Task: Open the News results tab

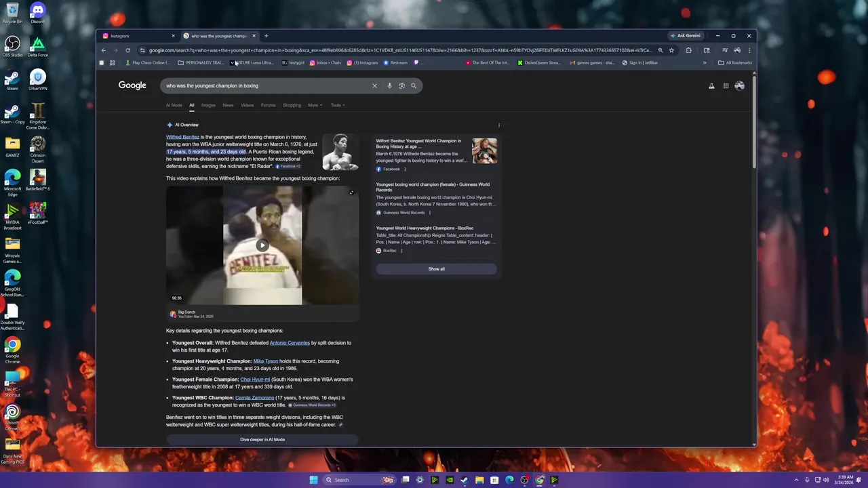Action: [228, 105]
